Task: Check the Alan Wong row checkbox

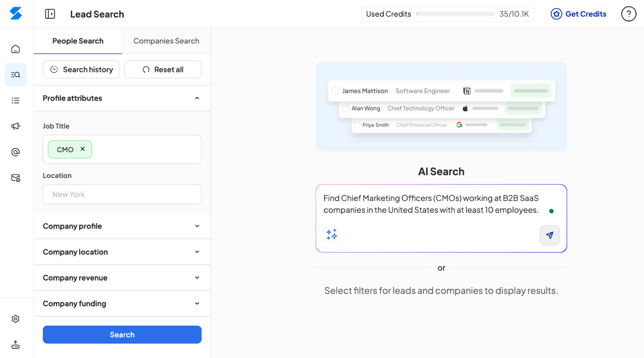Action: pos(345,108)
